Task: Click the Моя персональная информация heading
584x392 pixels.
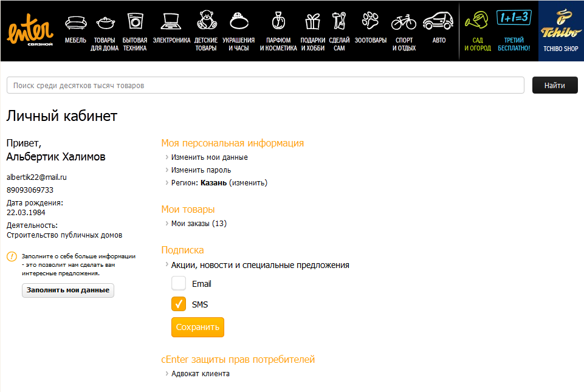Action: click(x=232, y=143)
